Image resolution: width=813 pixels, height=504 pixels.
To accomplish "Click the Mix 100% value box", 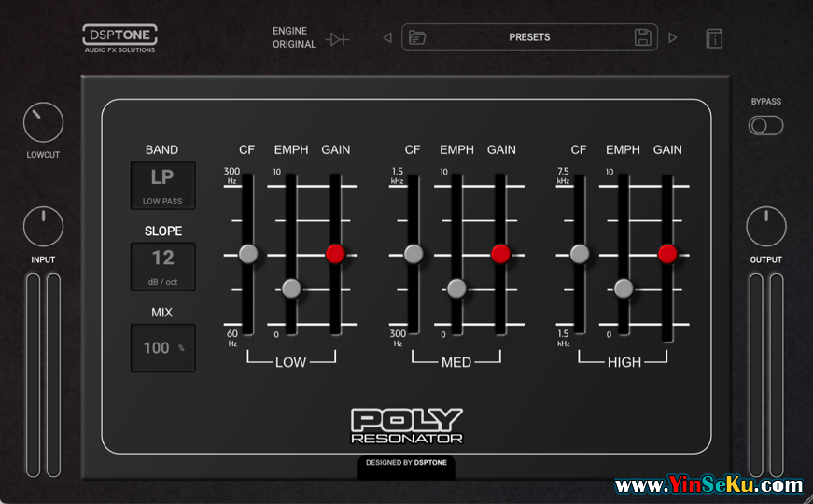I will 163,347.
